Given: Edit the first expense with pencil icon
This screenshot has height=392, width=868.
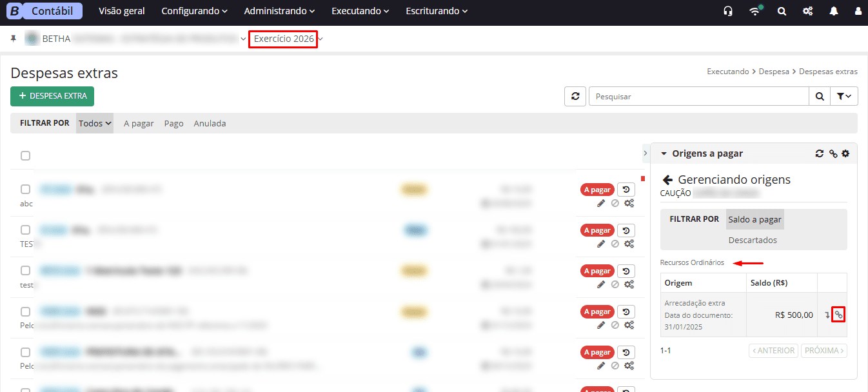Looking at the screenshot, I should (x=601, y=203).
